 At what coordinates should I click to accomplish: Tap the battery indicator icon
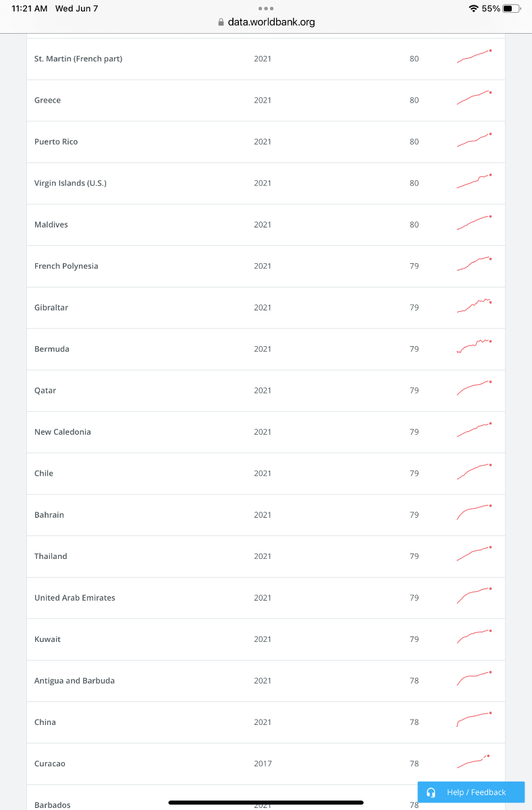[512, 9]
